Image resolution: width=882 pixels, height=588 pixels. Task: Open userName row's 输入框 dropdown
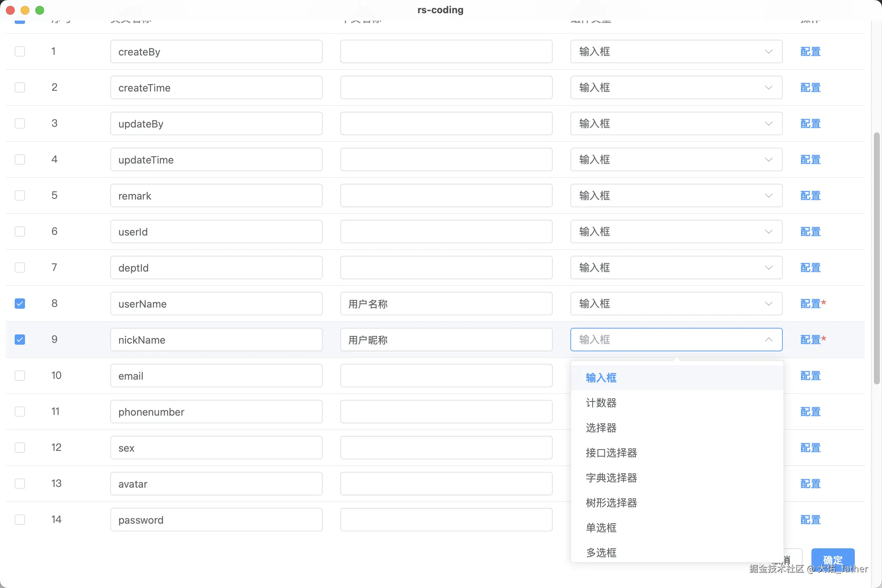[676, 304]
